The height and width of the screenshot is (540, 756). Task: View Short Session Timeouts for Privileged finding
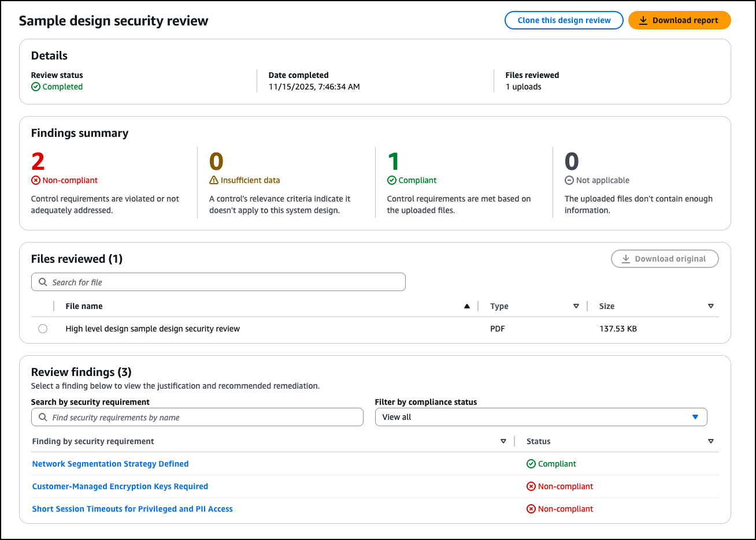[132, 509]
